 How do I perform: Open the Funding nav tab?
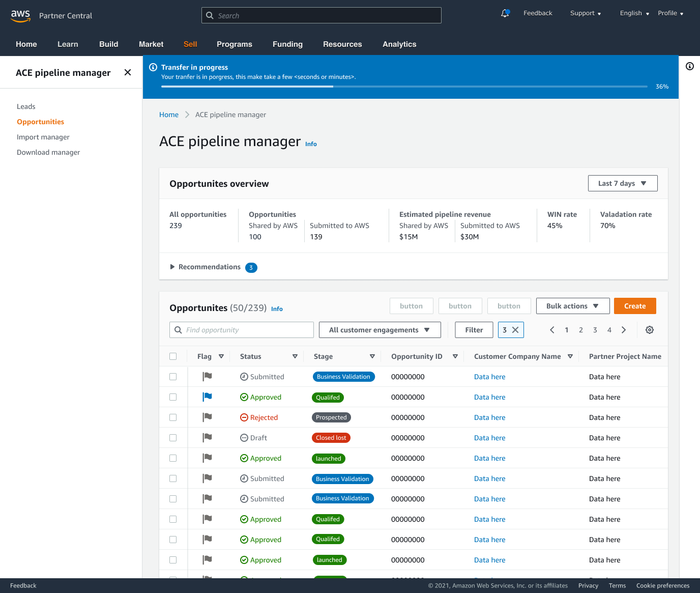[287, 44]
